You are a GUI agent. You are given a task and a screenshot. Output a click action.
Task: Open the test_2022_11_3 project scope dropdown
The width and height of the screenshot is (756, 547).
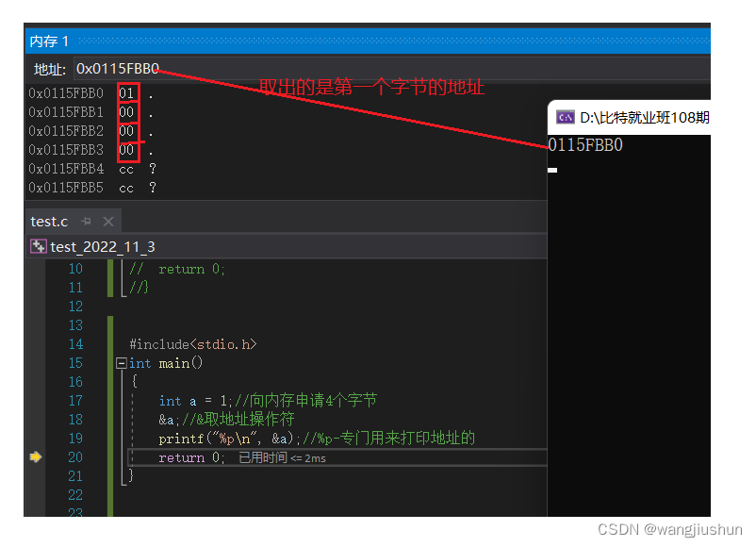pyautogui.click(x=287, y=246)
